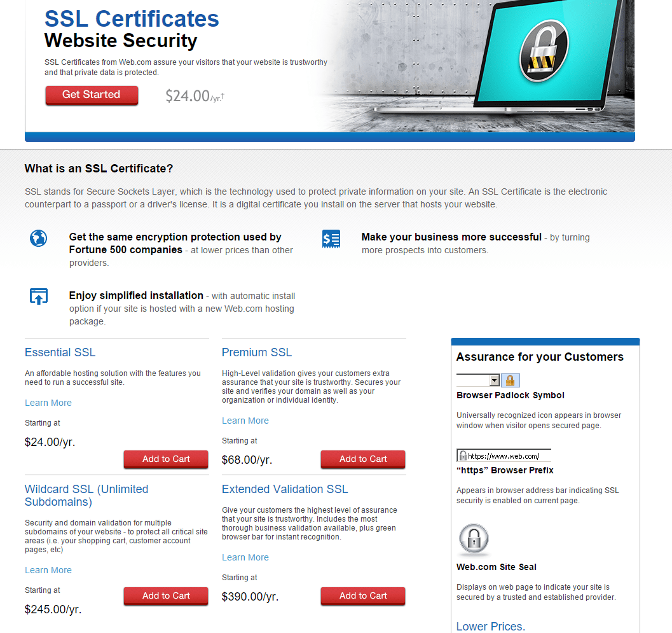
Task: Click the What is an SSL Certificate? heading
Action: (x=99, y=169)
